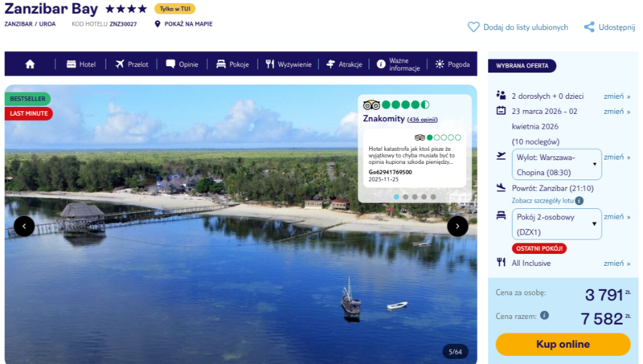643x364 pixels.
Task: Click the home icon in navigation bar
Action: (30, 64)
